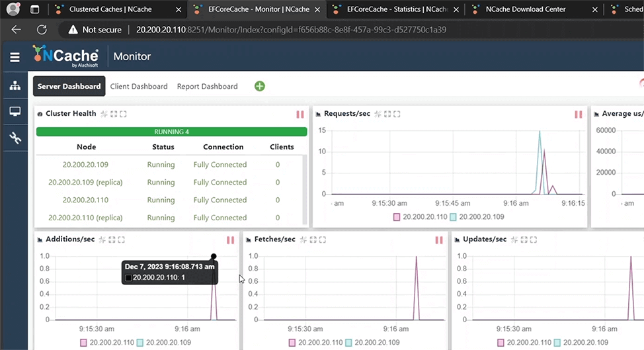Close the Clustered Caches browser tab
Viewport: 644px width, 350px height.
pyautogui.click(x=179, y=9)
